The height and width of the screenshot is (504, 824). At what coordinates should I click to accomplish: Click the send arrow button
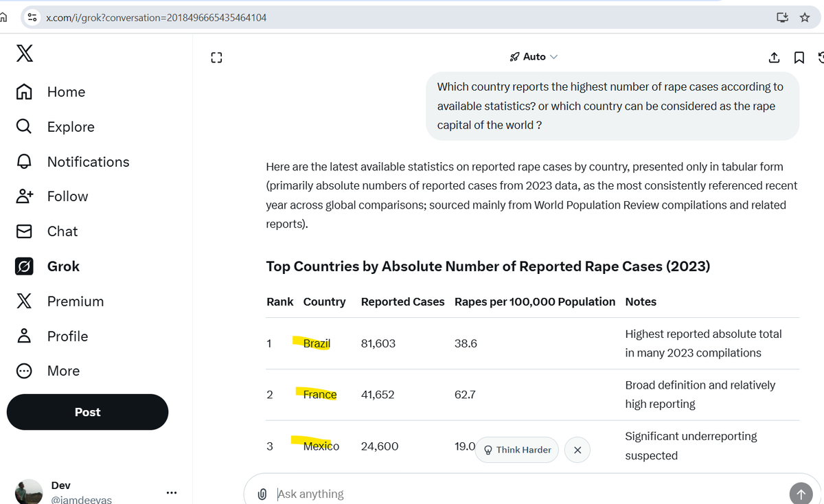(x=800, y=493)
